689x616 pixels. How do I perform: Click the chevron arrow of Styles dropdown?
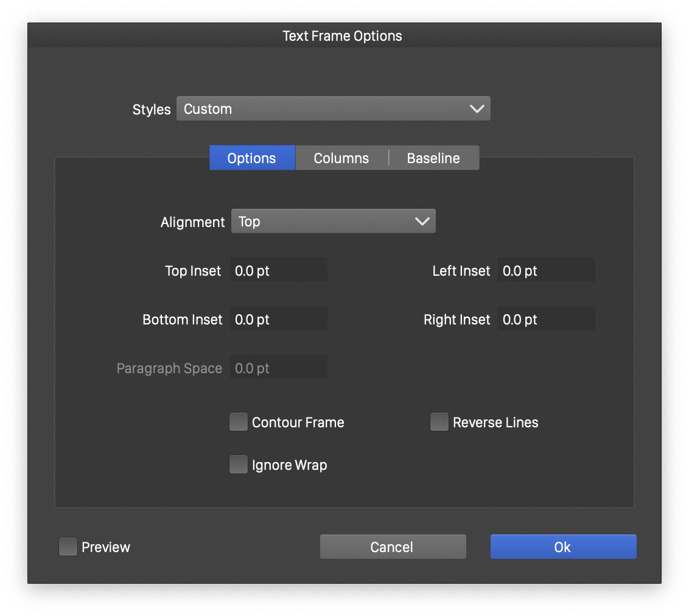tap(477, 109)
